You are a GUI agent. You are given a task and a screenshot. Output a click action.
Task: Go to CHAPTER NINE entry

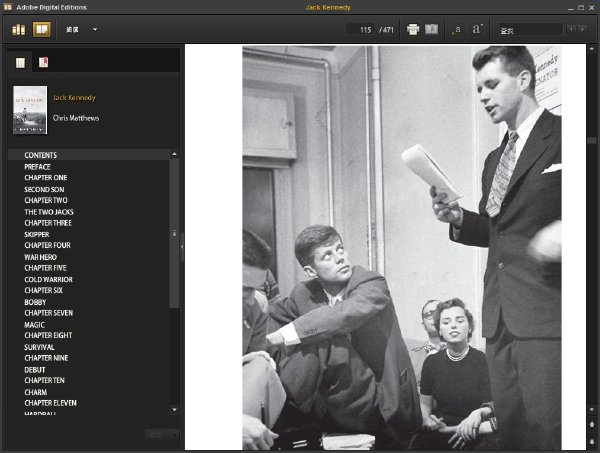coord(46,358)
